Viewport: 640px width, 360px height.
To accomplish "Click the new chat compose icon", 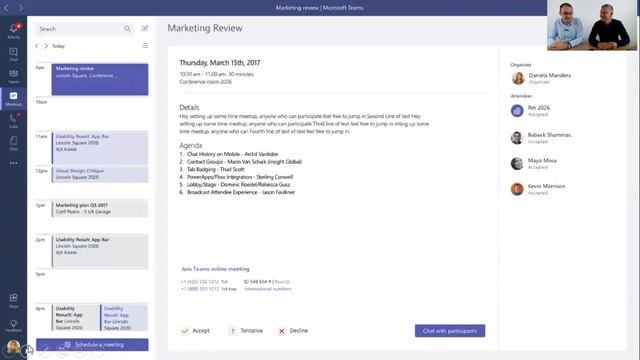I will point(145,28).
